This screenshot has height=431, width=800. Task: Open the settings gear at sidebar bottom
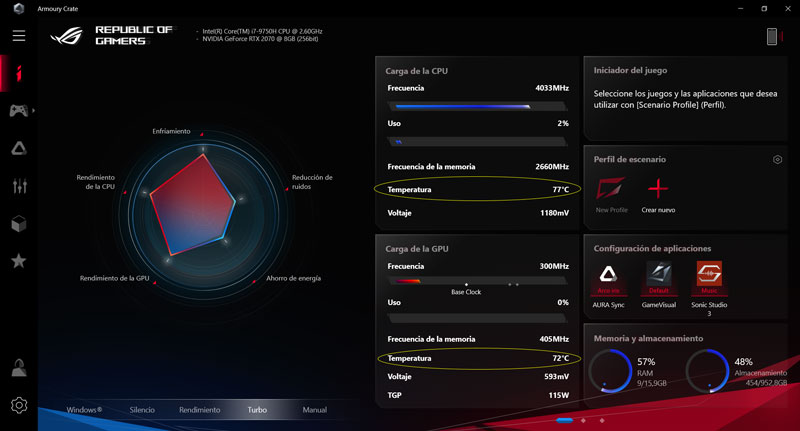click(18, 405)
